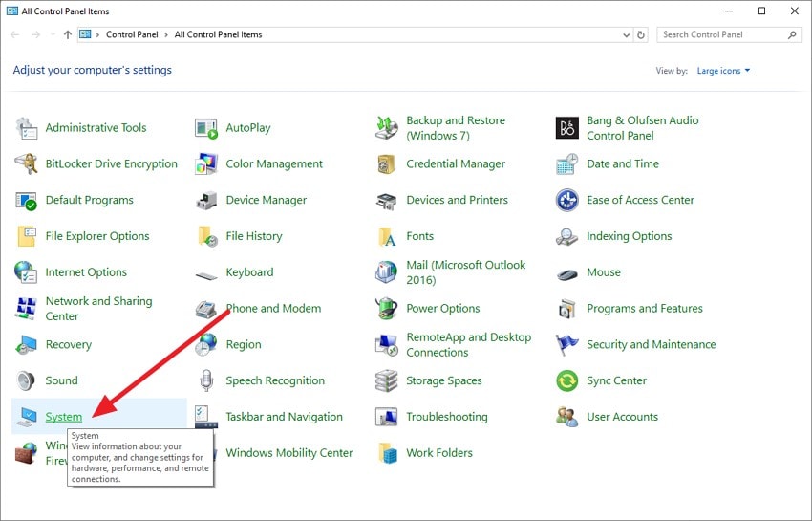Click the Control Panel breadcrumb segment

click(131, 34)
